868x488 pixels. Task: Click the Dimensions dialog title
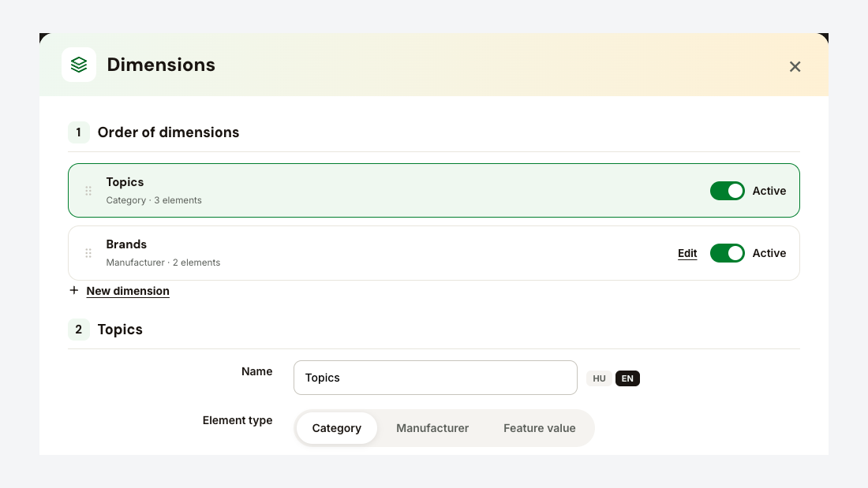[x=161, y=65]
